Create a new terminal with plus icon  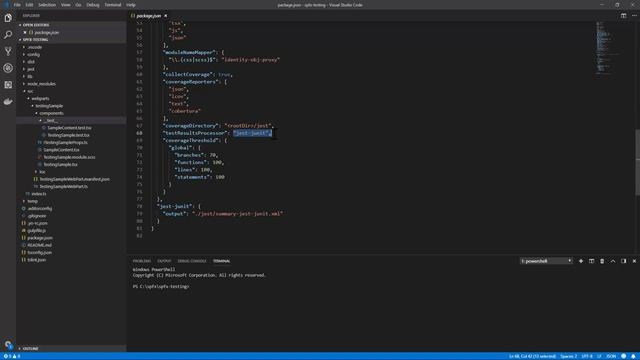581,261
